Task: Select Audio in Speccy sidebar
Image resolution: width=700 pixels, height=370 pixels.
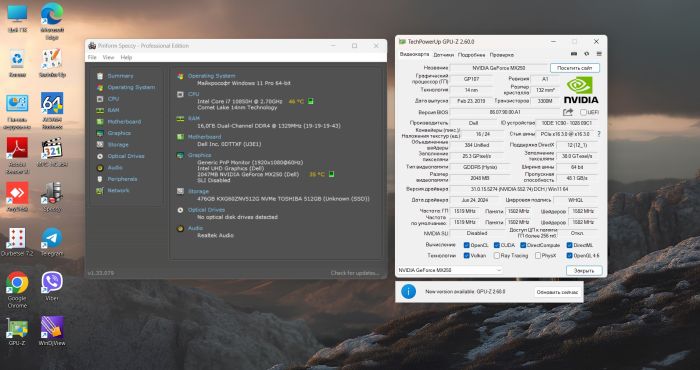Action: click(x=115, y=168)
